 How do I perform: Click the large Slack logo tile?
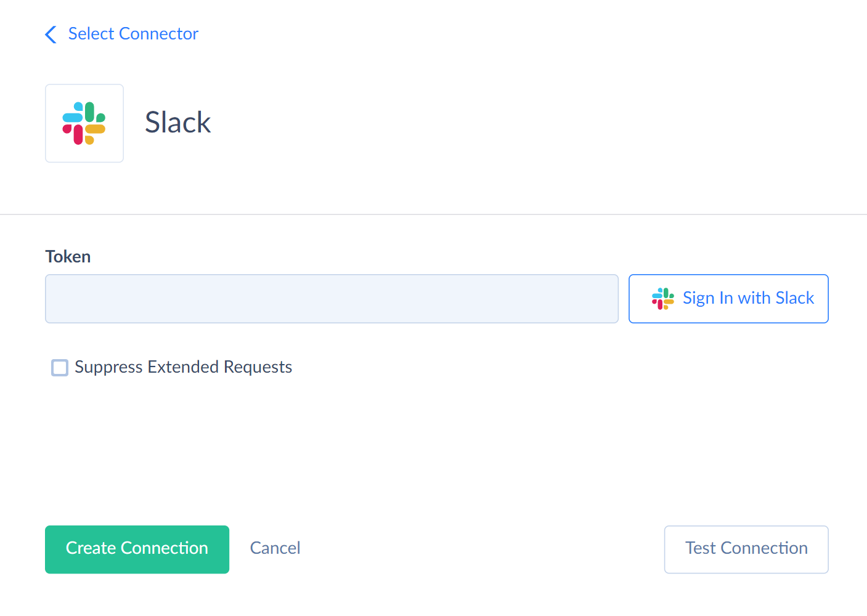(84, 123)
